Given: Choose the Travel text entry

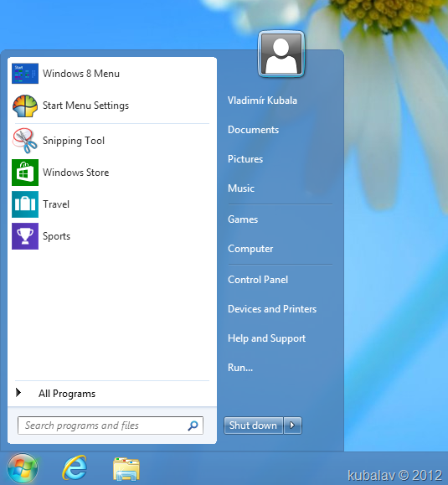Looking at the screenshot, I should click(56, 204).
